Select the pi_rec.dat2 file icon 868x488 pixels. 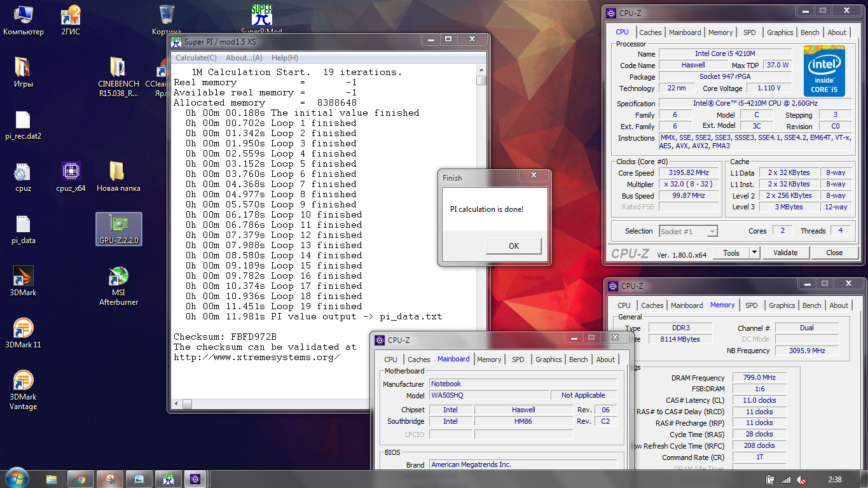(23, 125)
